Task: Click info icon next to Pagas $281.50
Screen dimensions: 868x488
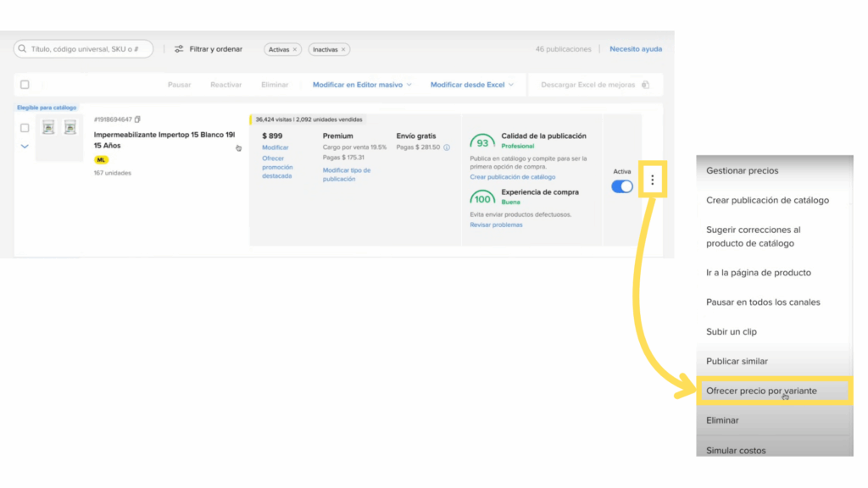Action: (447, 147)
